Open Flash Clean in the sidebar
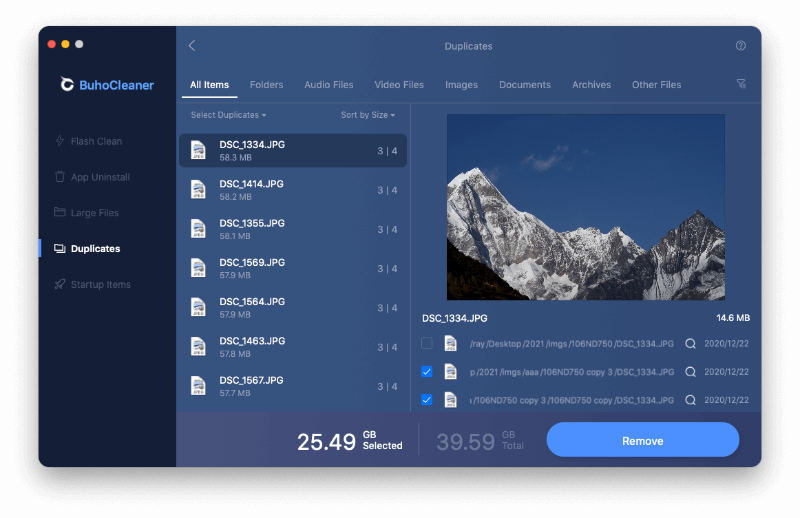800x518 pixels. click(96, 141)
